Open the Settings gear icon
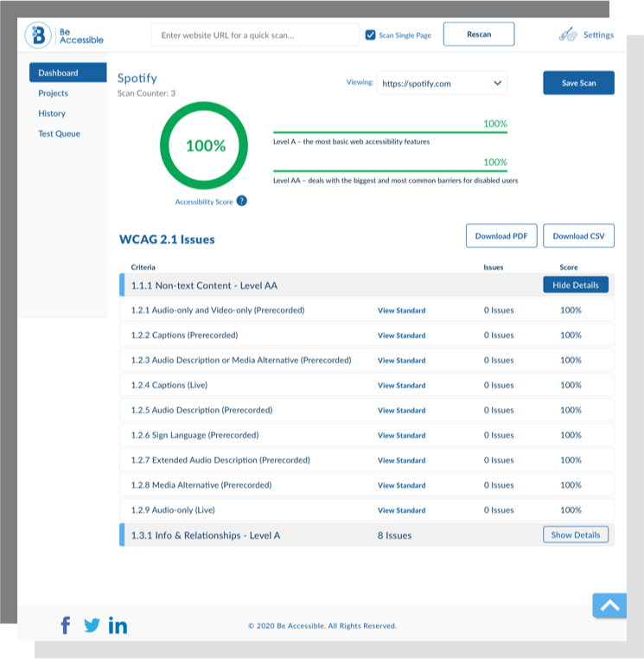Image resolution: width=644 pixels, height=659 pixels. click(x=568, y=35)
